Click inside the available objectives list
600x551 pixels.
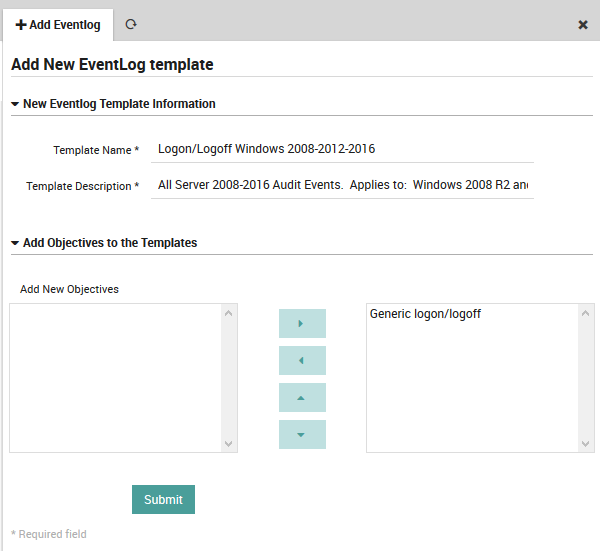coord(115,377)
